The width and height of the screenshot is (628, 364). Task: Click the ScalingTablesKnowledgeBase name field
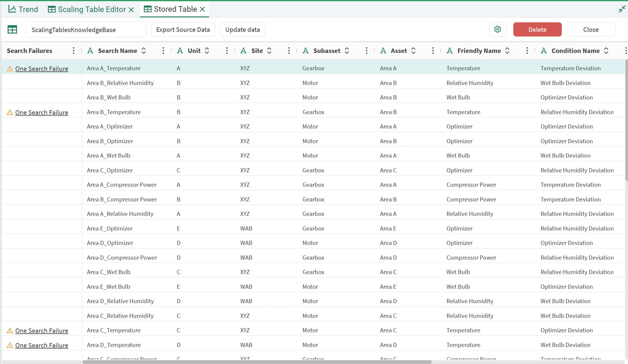click(86, 30)
